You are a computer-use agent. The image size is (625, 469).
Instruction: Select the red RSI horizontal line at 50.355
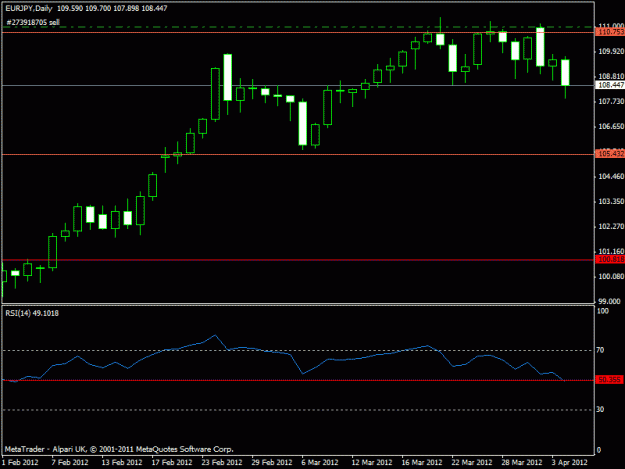298,380
